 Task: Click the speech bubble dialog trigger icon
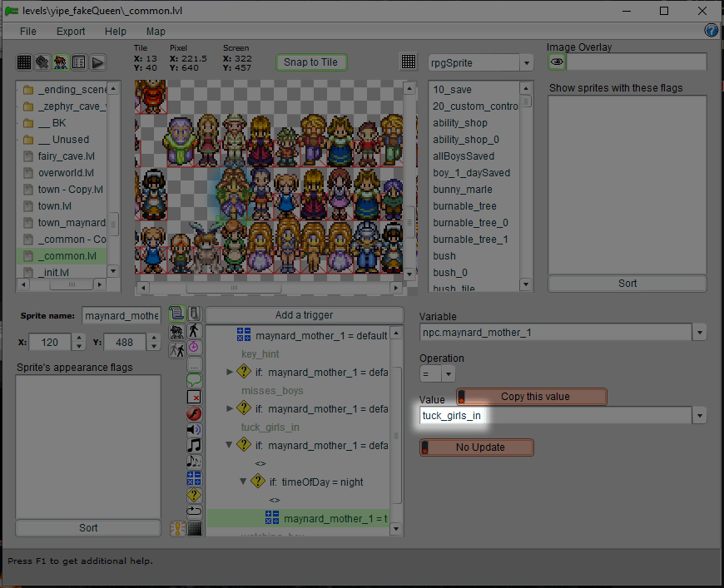pos(194,380)
